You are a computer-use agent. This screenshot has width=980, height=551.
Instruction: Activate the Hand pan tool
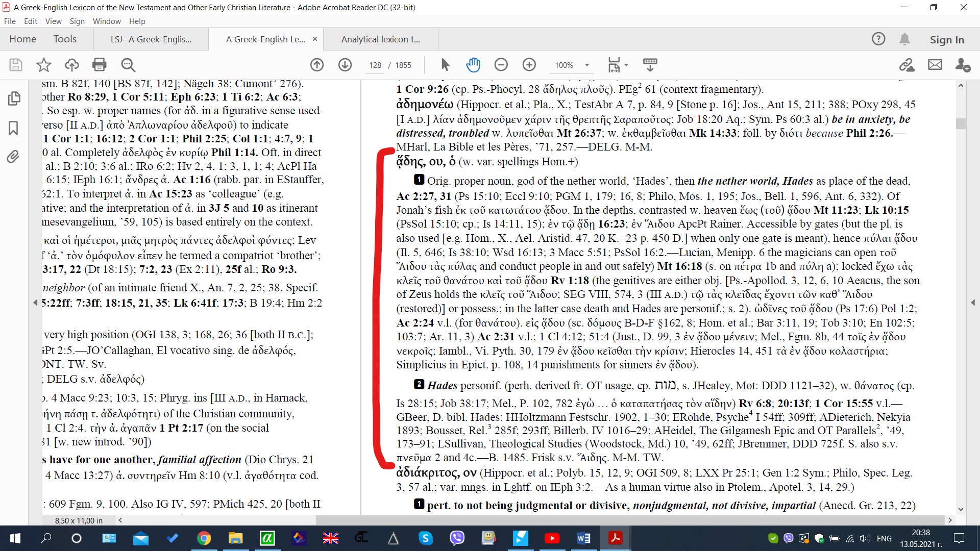[473, 65]
